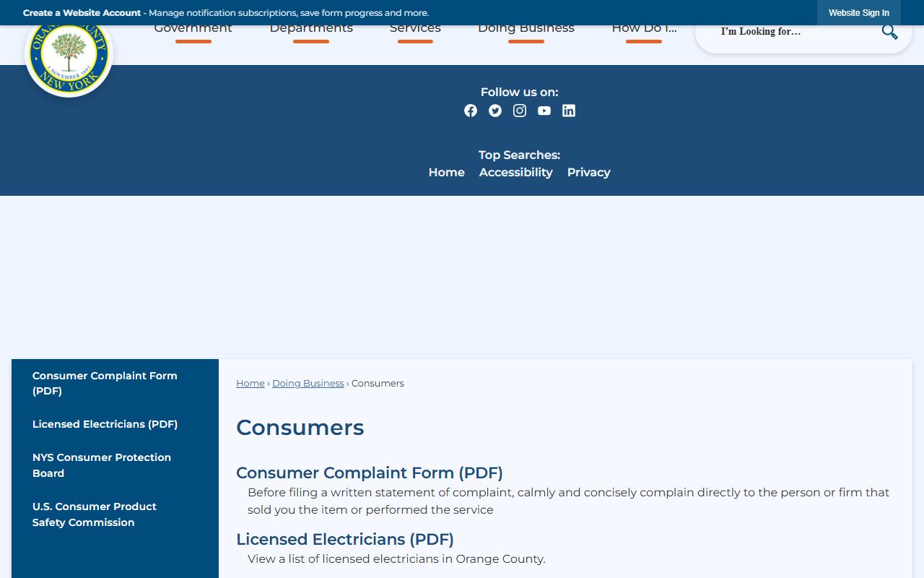Open the Instagram icon link
This screenshot has width=924, height=578.
520,111
